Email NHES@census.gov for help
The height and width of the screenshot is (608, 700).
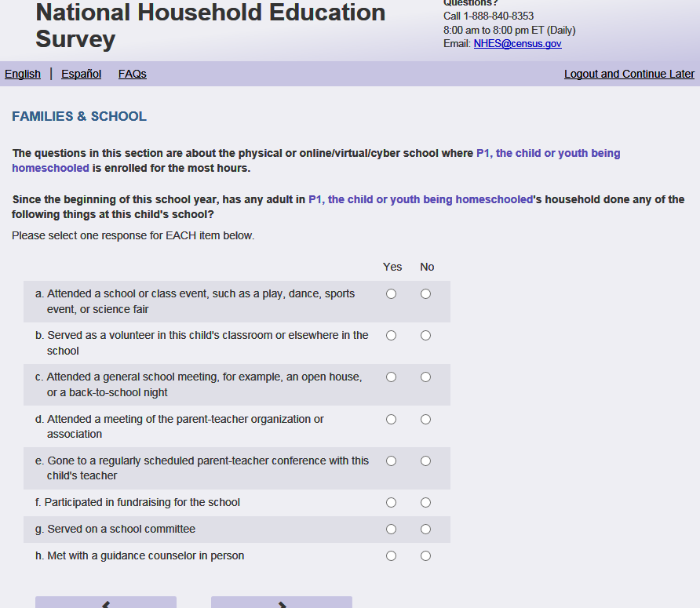tap(517, 44)
